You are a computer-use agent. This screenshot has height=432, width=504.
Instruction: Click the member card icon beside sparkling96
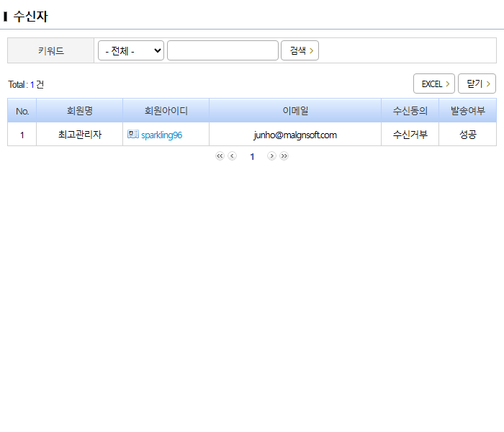click(x=133, y=134)
